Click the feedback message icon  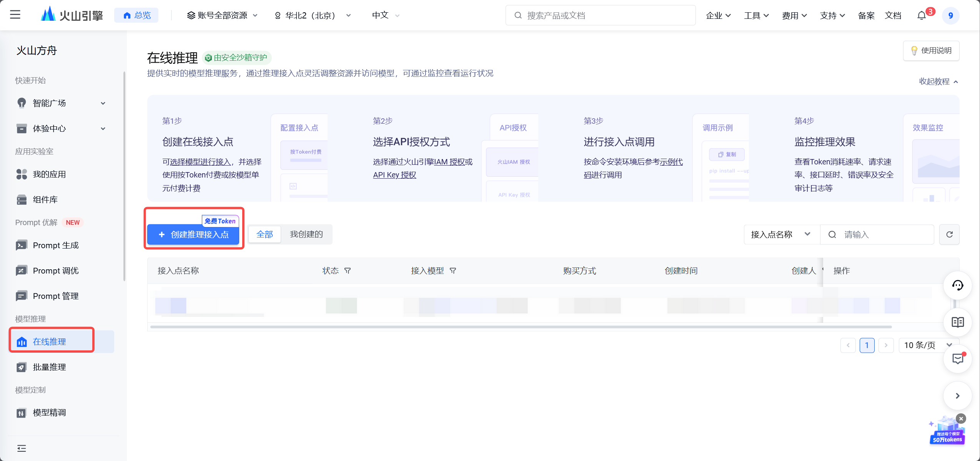click(x=957, y=359)
